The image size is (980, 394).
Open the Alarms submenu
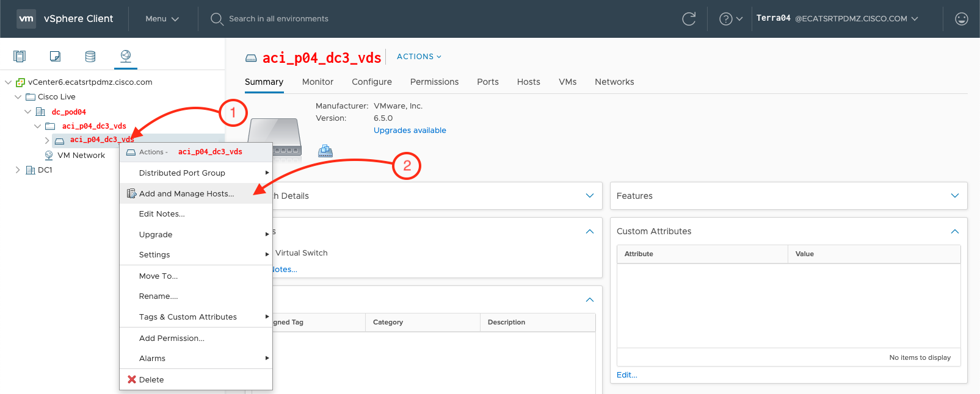click(196, 359)
